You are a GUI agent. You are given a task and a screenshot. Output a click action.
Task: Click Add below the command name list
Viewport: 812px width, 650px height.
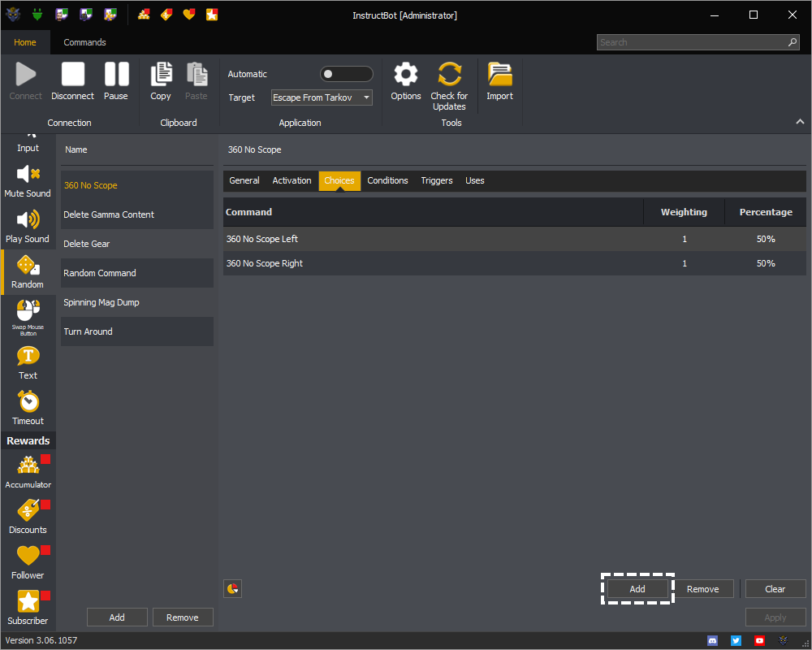(x=117, y=617)
